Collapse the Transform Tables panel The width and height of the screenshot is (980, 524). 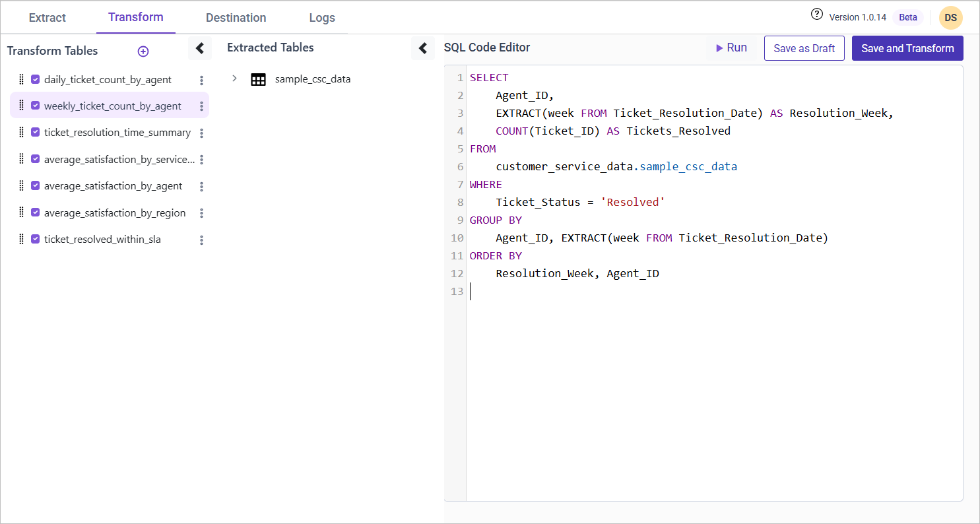(200, 48)
